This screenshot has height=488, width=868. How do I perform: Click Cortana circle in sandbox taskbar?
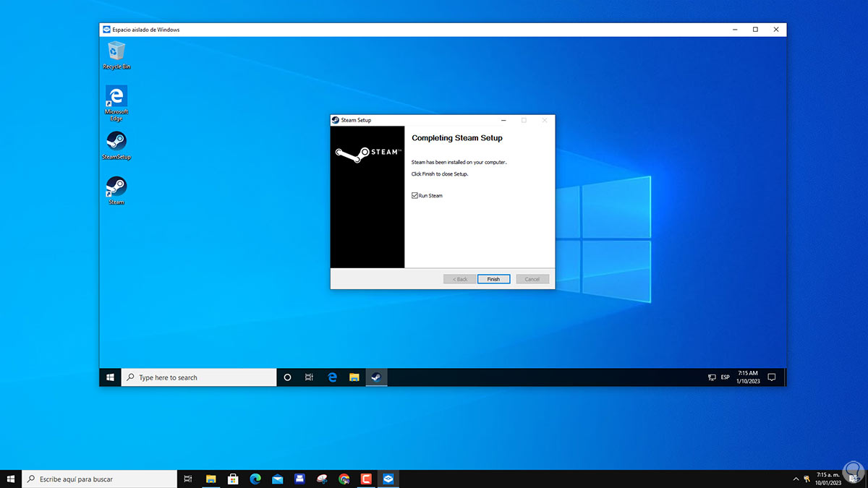pyautogui.click(x=287, y=377)
